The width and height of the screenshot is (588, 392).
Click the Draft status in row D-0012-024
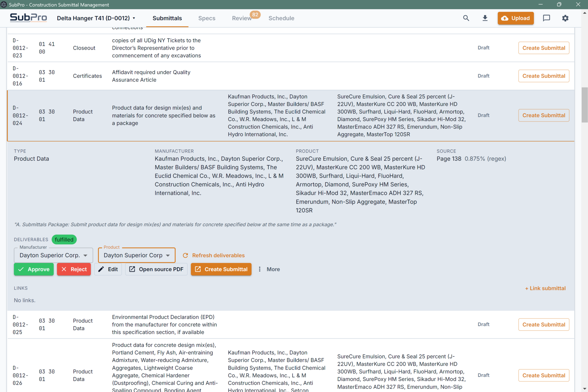click(x=483, y=115)
